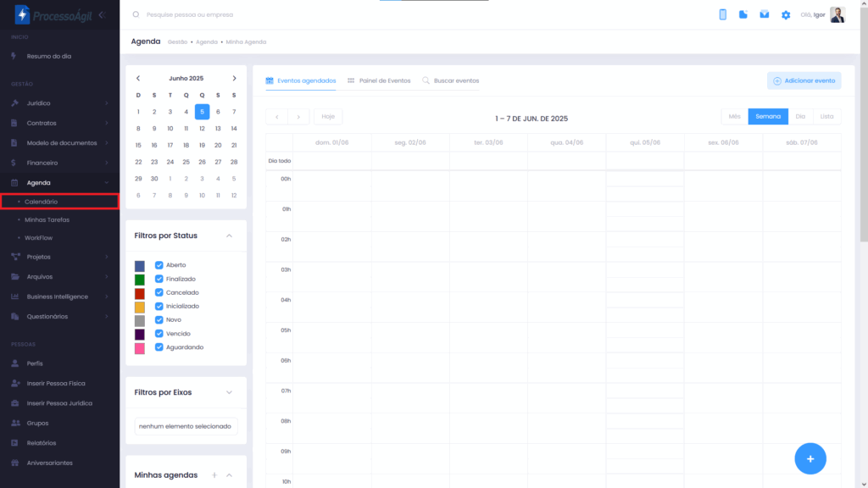Viewport: 868px width, 488px height.
Task: Click the green Finalizado color swatch
Action: coord(140,280)
